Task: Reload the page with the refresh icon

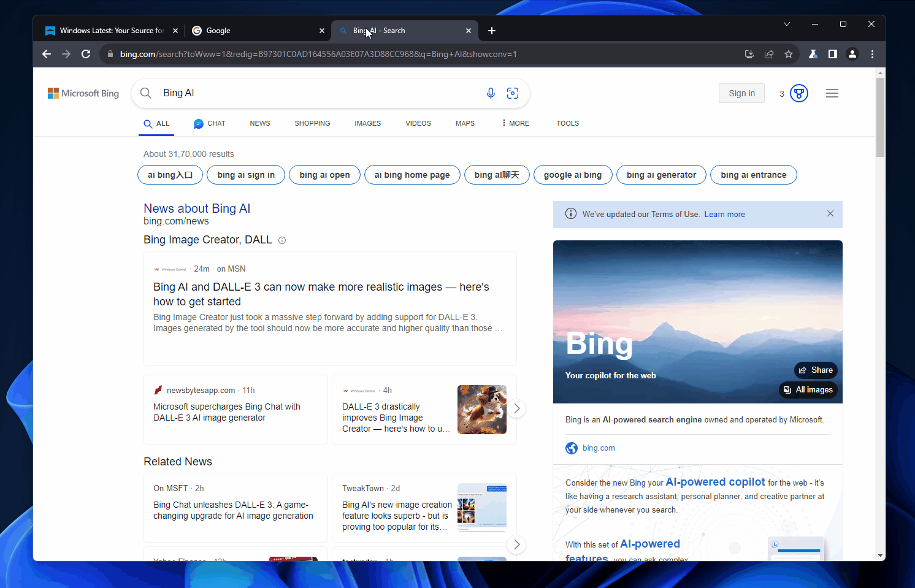Action: click(x=86, y=54)
